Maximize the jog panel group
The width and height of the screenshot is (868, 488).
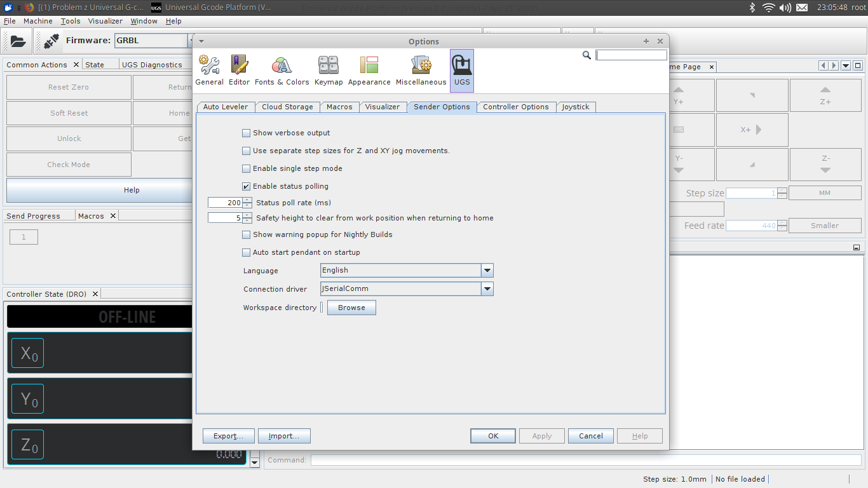pyautogui.click(x=858, y=65)
